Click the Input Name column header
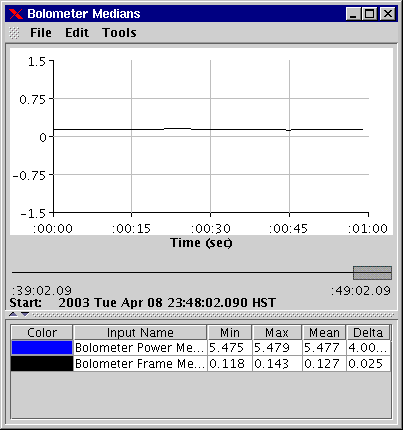The height and width of the screenshot is (430, 403). tap(140, 332)
